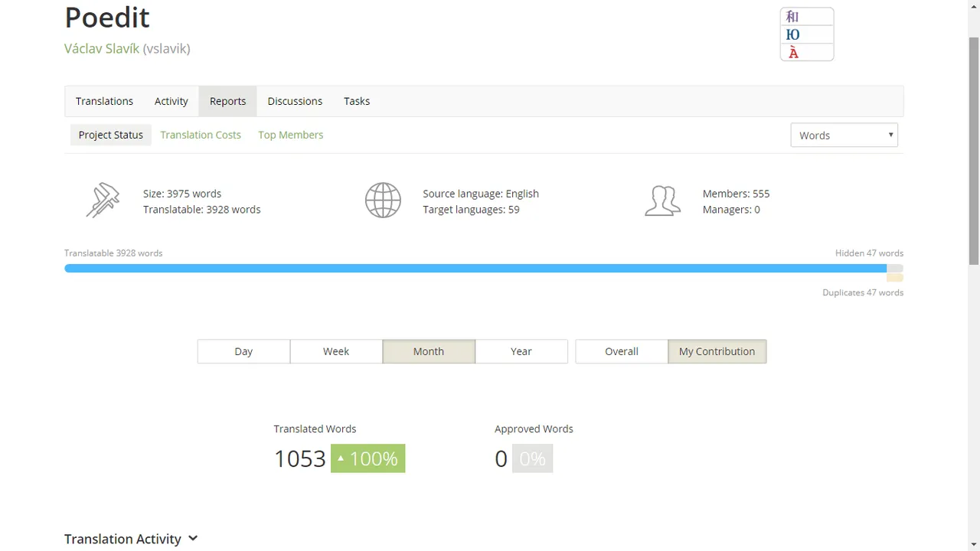Click the Poedit project logo thumbnail
Viewport: 980px width, 551px height.
pos(807,34)
